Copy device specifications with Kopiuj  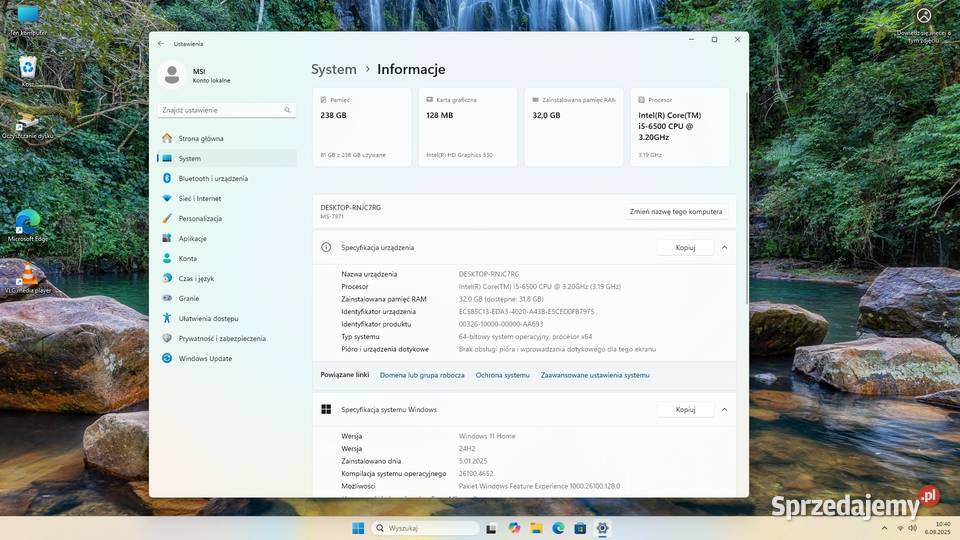[x=685, y=248]
